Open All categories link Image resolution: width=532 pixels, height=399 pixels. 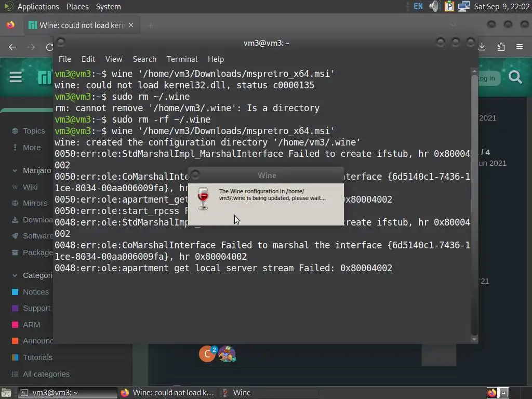41,374
